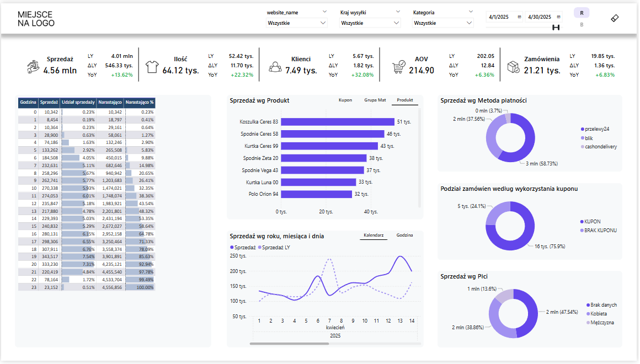The width and height of the screenshot is (640, 364).
Task: Click the Grupa Mat chart button
Action: (375, 100)
